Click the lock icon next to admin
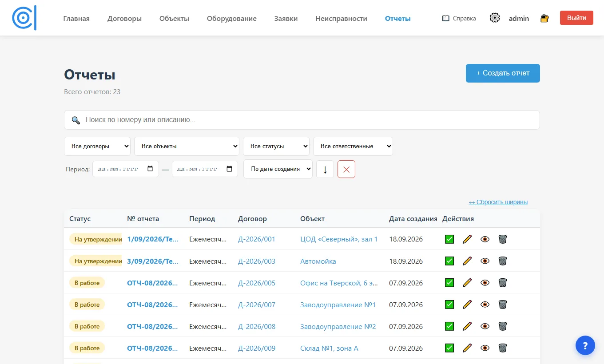Image resolution: width=604 pixels, height=364 pixels. point(544,18)
